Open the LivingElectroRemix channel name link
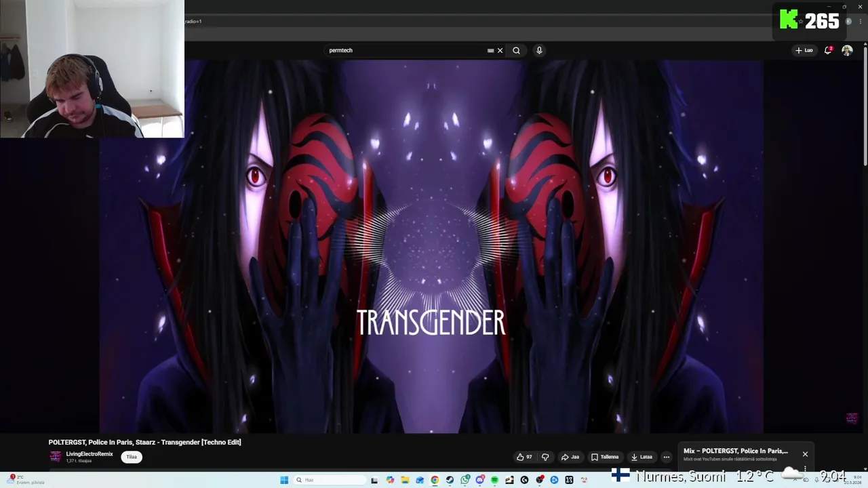Screen dimensions: 868x488 point(90,454)
